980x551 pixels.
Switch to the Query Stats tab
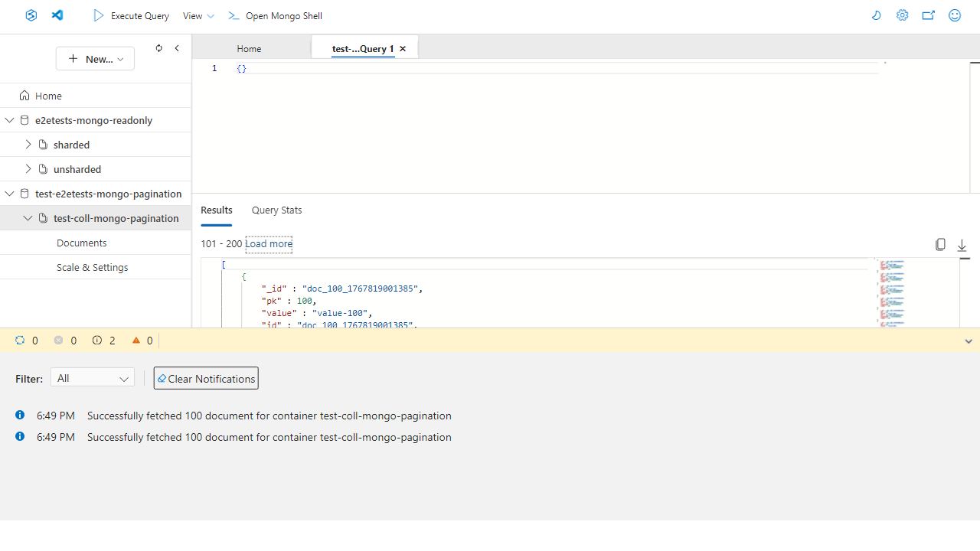click(x=276, y=210)
